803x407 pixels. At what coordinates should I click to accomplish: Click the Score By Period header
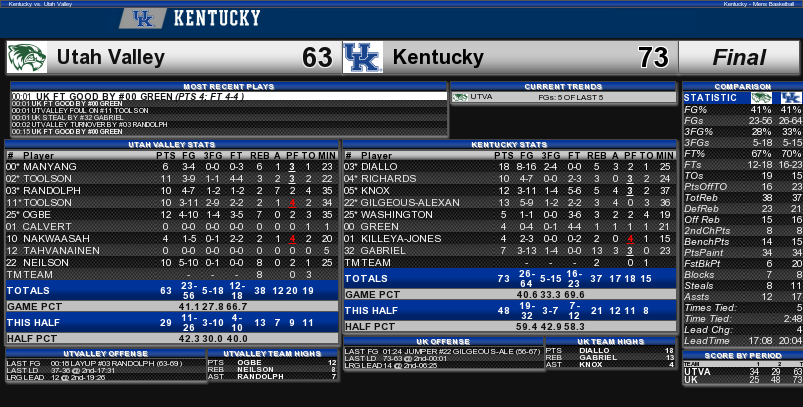click(743, 355)
